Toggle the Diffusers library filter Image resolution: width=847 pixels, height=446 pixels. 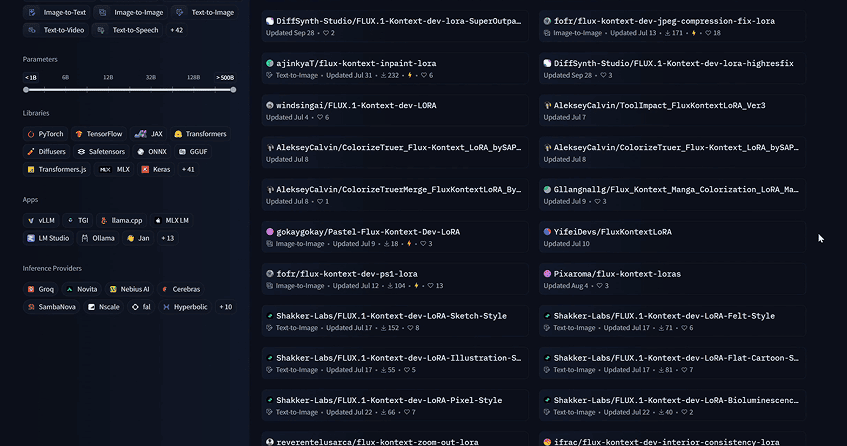coord(46,152)
